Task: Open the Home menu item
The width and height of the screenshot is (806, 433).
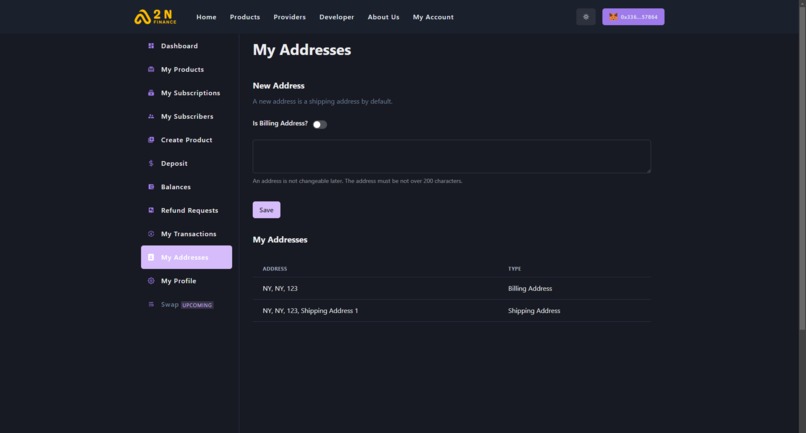Action: 206,17
